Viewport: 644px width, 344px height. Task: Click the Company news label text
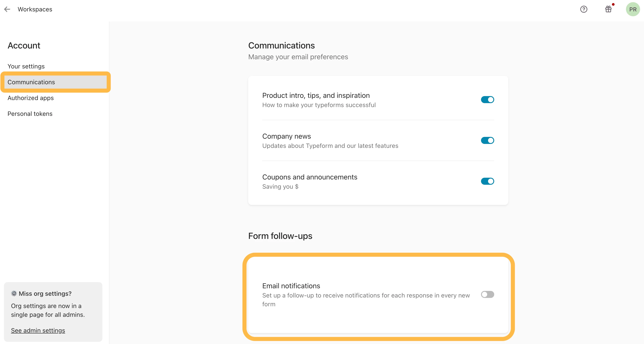(x=286, y=136)
